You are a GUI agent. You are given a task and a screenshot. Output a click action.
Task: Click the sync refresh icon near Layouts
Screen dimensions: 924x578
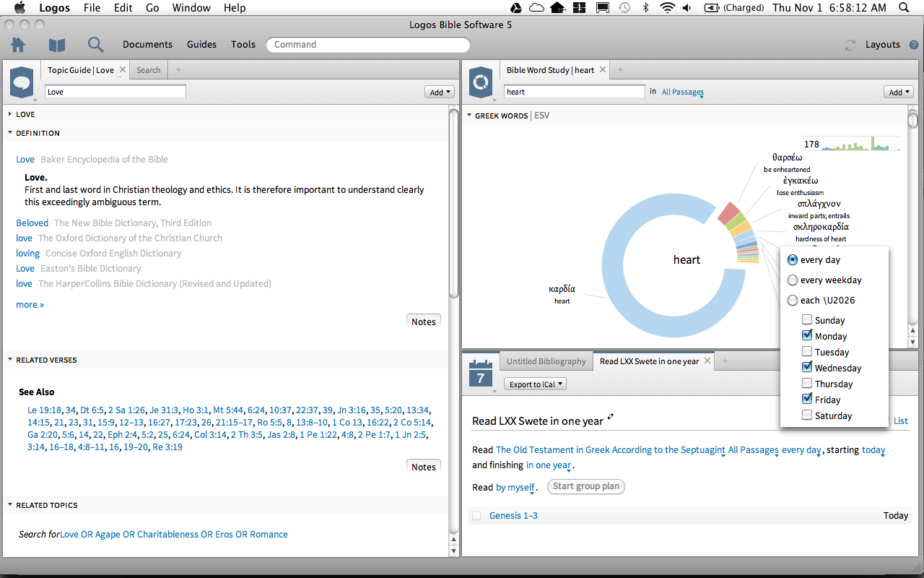click(850, 45)
